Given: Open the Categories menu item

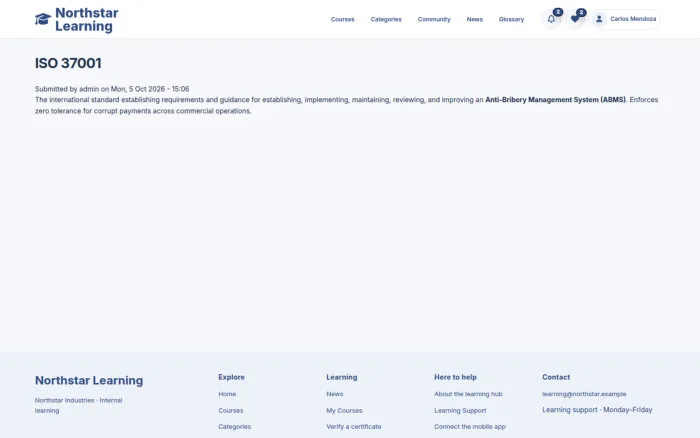Looking at the screenshot, I should pyautogui.click(x=386, y=19).
